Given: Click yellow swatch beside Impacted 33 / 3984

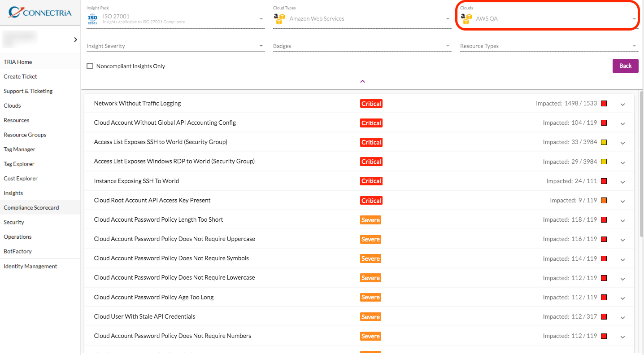Looking at the screenshot, I should point(604,142).
